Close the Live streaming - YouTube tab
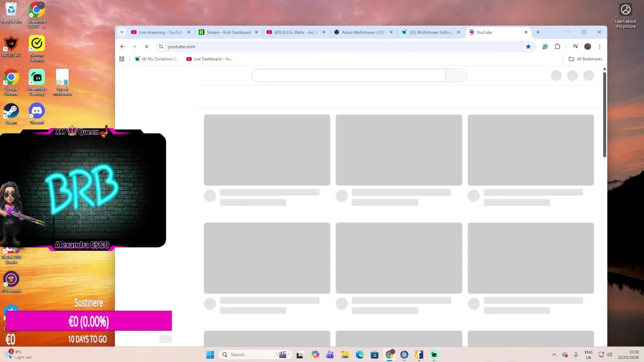The width and height of the screenshot is (644, 362). click(x=189, y=32)
